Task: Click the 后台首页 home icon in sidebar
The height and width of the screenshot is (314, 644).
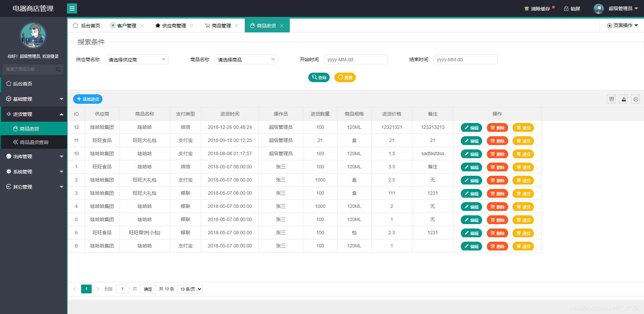Action: 8,83
